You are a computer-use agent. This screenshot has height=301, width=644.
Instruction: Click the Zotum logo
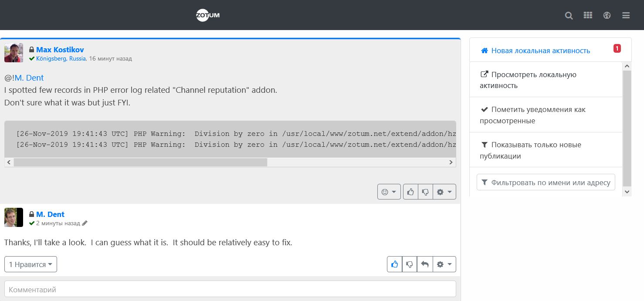click(x=208, y=16)
